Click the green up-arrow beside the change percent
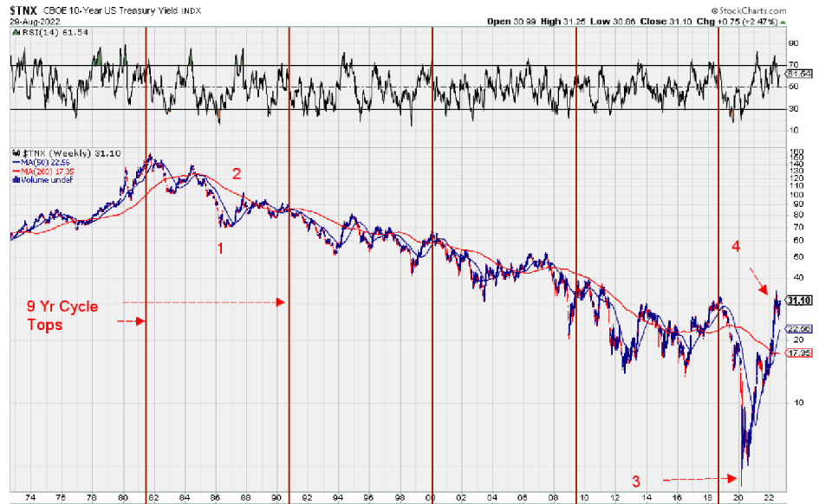832x504 pixels. 783,23
